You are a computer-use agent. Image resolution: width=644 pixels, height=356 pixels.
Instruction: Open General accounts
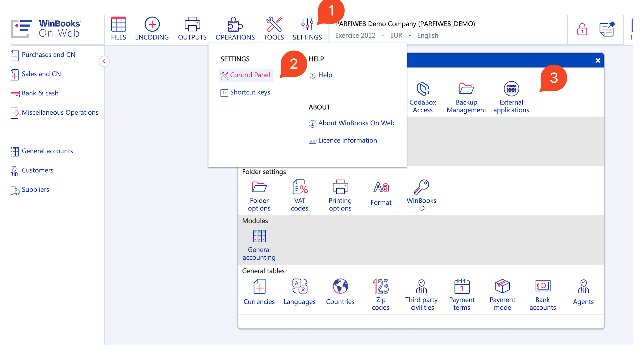pyautogui.click(x=42, y=151)
